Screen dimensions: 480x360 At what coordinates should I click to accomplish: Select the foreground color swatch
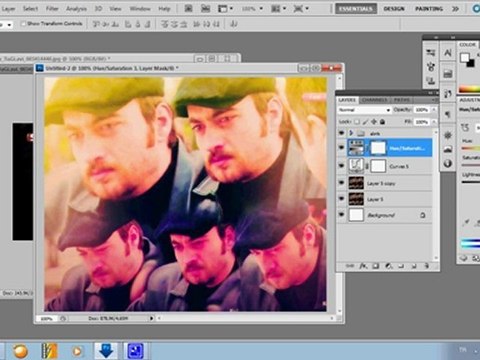click(464, 58)
